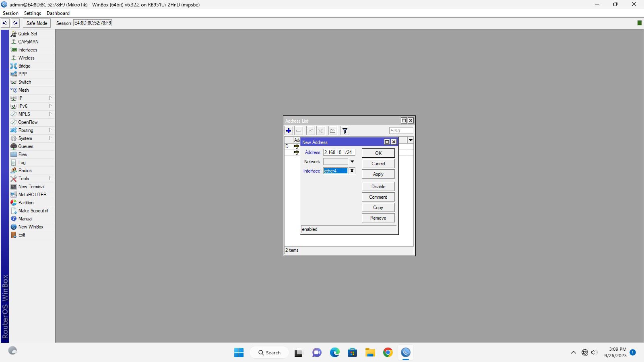Launch New WinBox

(x=32, y=227)
